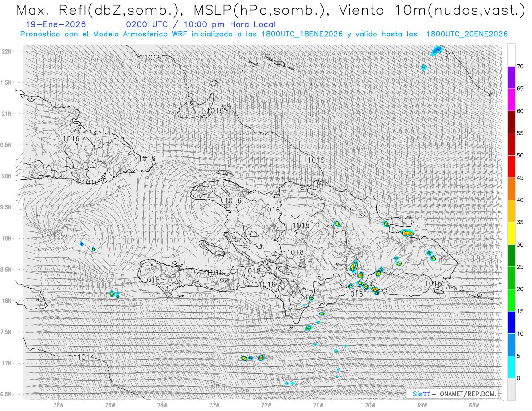The width and height of the screenshot is (532, 411).
Task: Pick the bright red 45–50 dBZ band
Action: click(x=511, y=166)
